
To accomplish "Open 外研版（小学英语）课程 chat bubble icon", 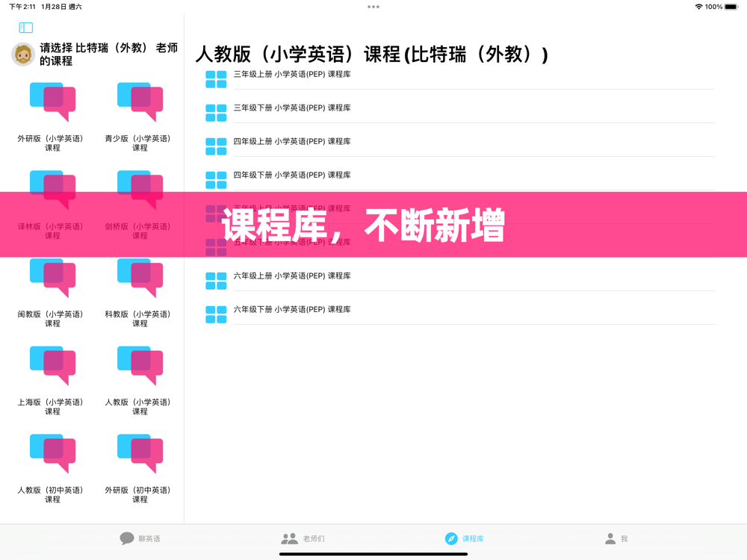I will click(x=52, y=102).
